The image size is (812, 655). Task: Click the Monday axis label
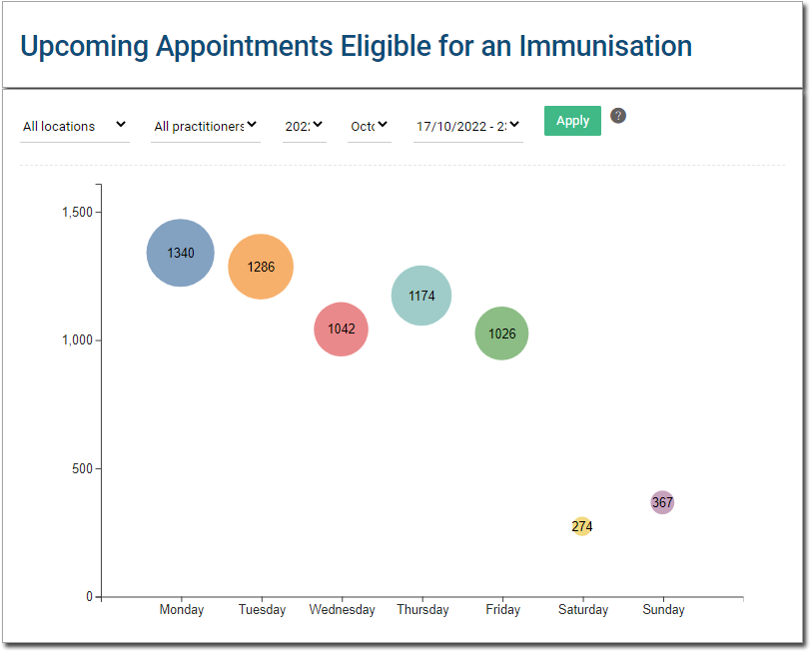pos(181,609)
